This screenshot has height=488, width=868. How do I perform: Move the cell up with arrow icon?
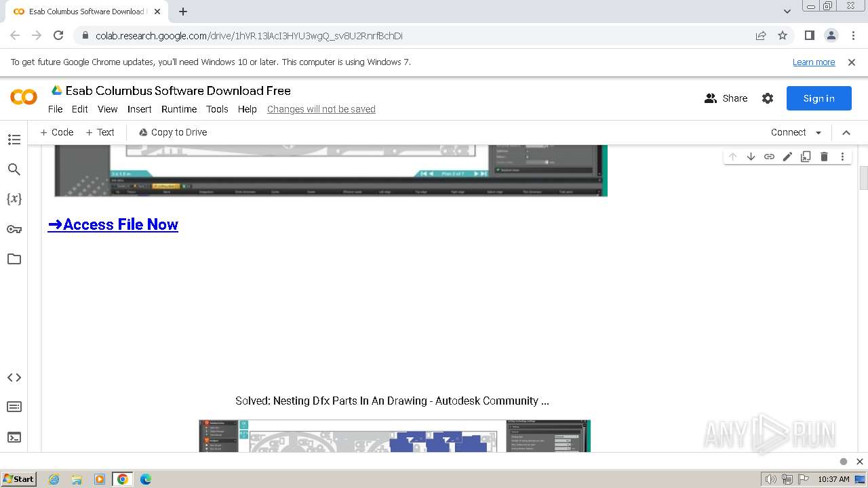click(732, 157)
